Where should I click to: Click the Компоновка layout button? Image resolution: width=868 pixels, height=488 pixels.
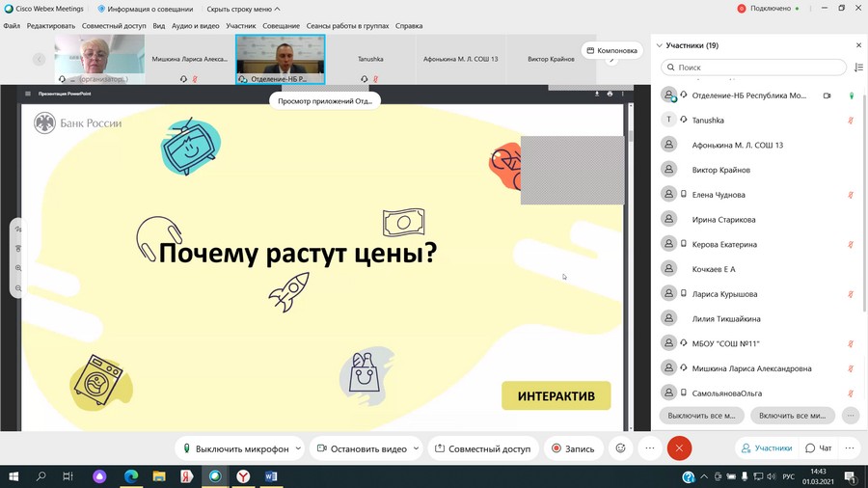[x=612, y=50]
